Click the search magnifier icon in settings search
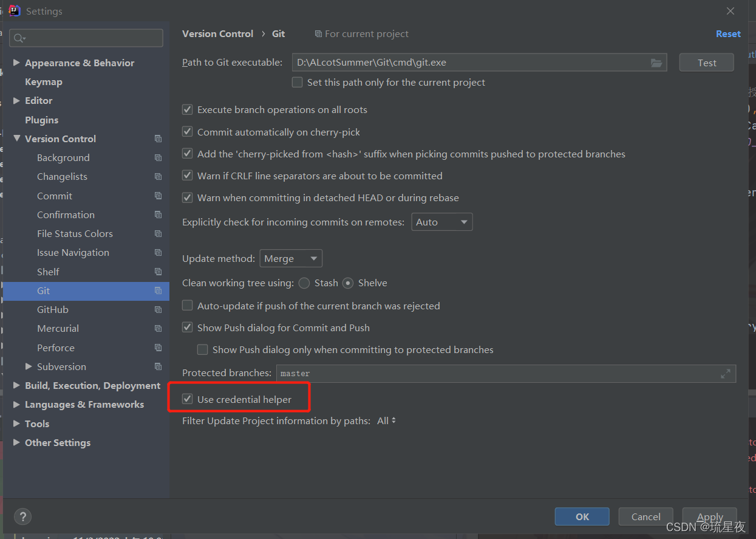 [x=19, y=38]
